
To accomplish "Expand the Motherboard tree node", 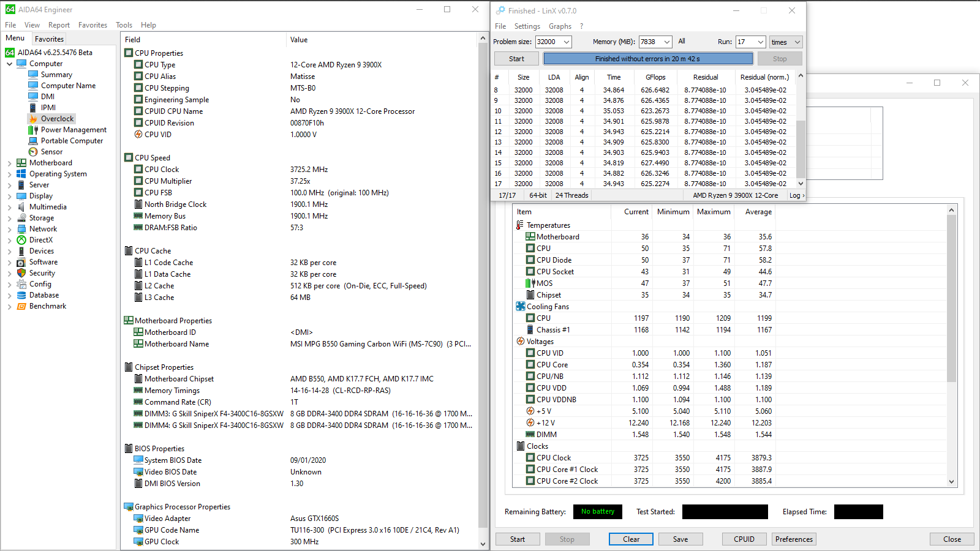I will [10, 163].
